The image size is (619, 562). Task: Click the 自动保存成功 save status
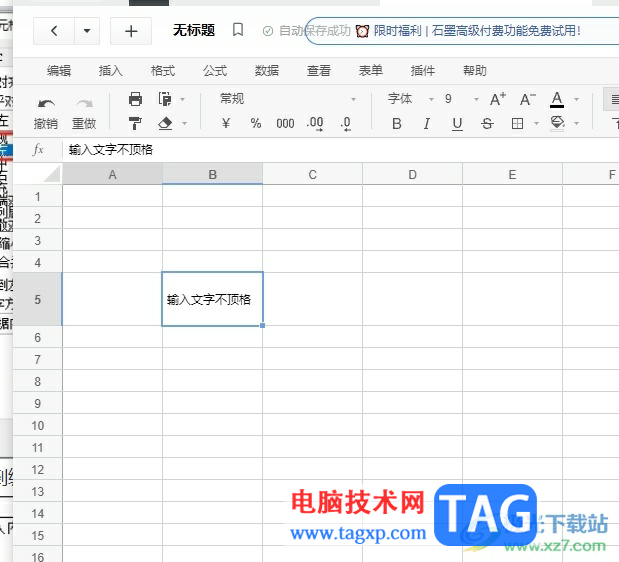(307, 31)
